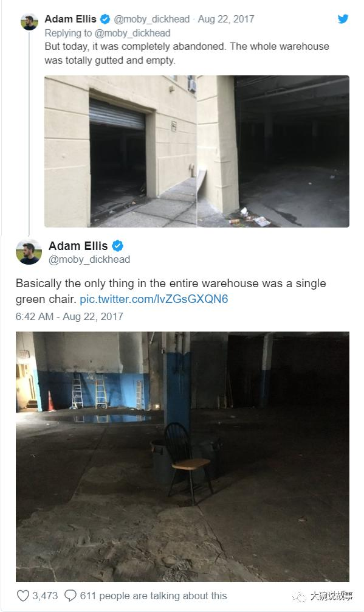Open the Aug 22, 2017 date in top tweet
Image resolution: width=364 pixels, height=612 pixels.
[x=226, y=19]
